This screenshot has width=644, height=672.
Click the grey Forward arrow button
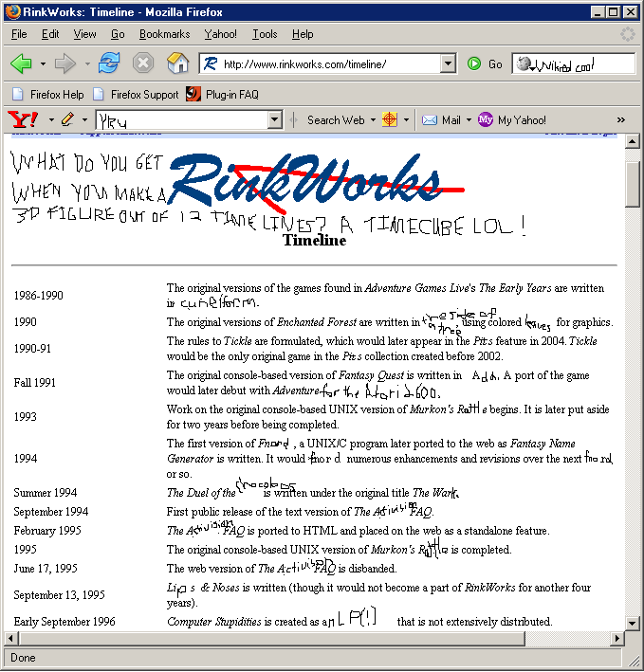click(65, 64)
